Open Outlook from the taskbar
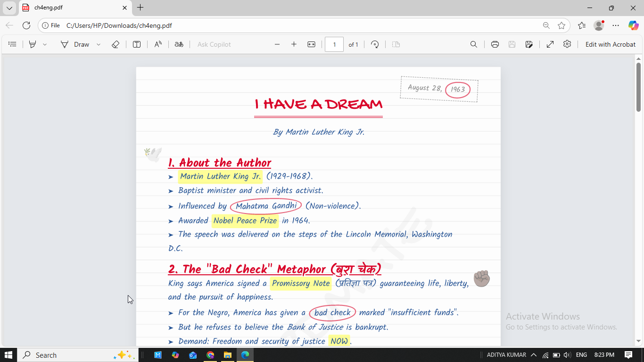 (193, 355)
